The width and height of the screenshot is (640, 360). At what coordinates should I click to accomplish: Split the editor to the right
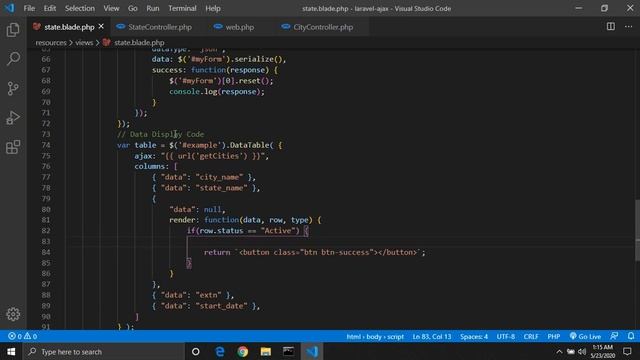[611, 27]
